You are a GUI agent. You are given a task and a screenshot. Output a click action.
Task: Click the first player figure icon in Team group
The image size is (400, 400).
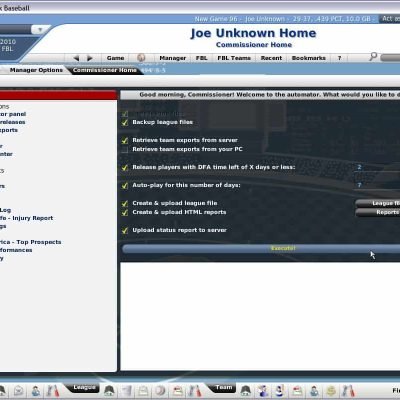(x=263, y=391)
